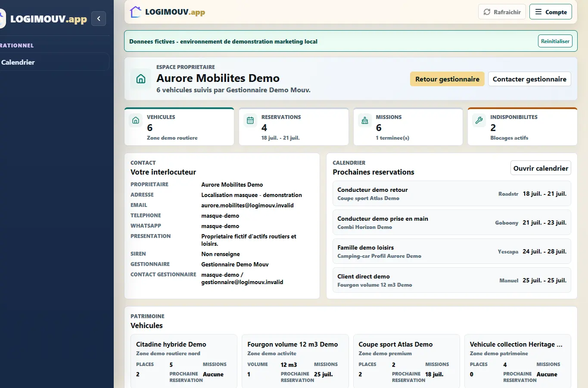Select the Conducteur demo retour reservation

[452, 194]
